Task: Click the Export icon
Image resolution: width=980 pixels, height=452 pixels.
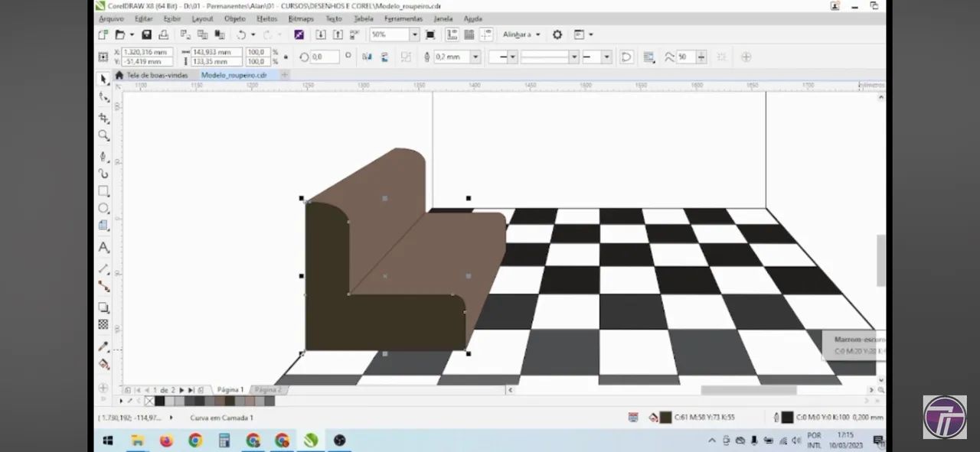Action: 338,34
